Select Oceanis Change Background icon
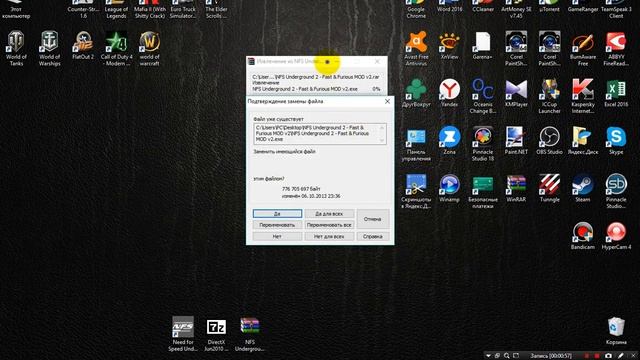This screenshot has height=360, width=640. 482,97
